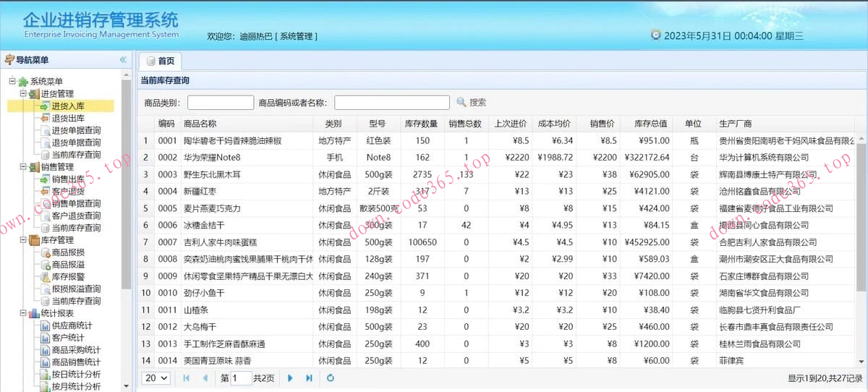868x392 pixels.
Task: Go to last page in pager
Action: pyautogui.click(x=310, y=378)
